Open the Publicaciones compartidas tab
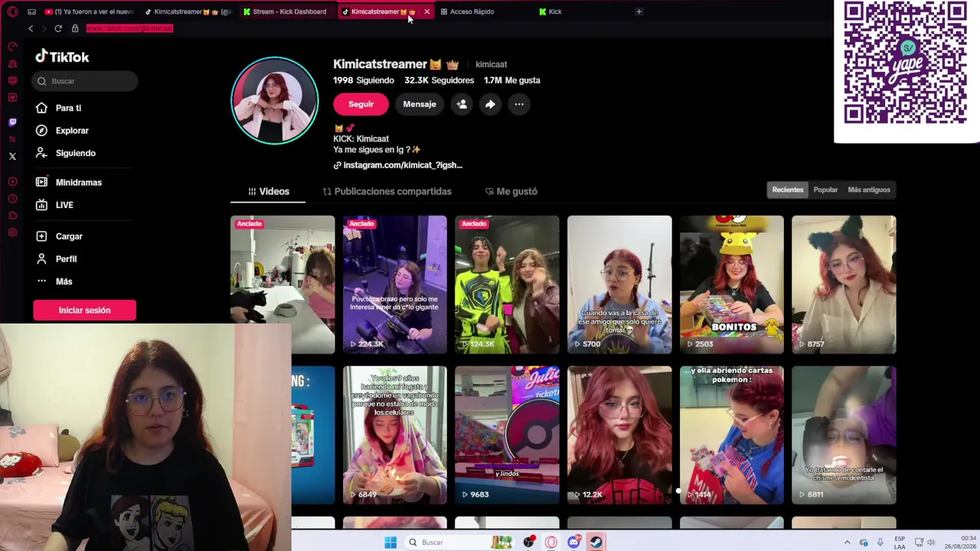Viewport: 980px width, 551px height. point(387,191)
